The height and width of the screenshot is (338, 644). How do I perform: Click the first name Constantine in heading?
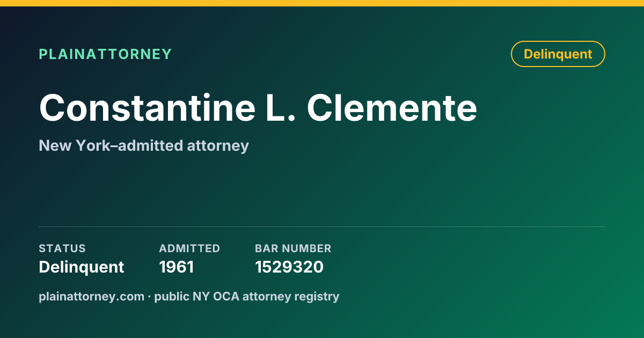coord(147,108)
